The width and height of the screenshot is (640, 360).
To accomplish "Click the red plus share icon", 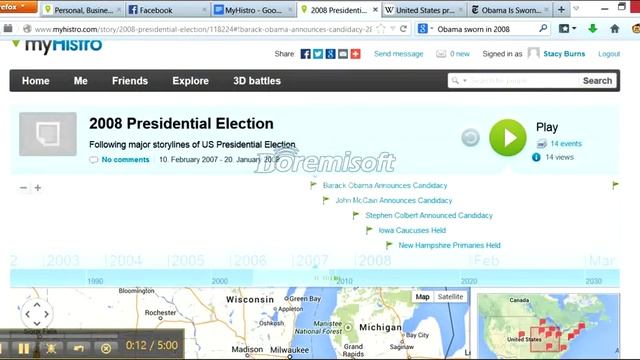I will 356,54.
